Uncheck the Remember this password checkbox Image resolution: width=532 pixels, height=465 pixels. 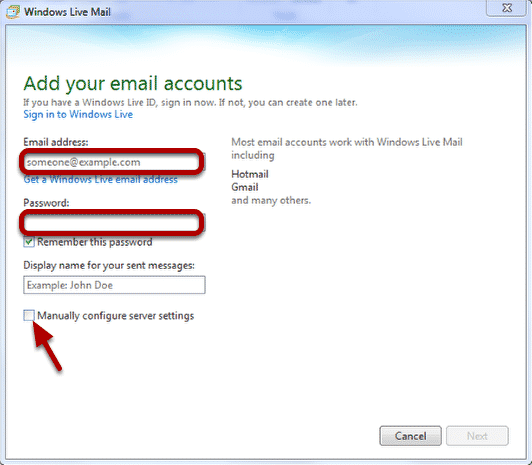pos(29,242)
